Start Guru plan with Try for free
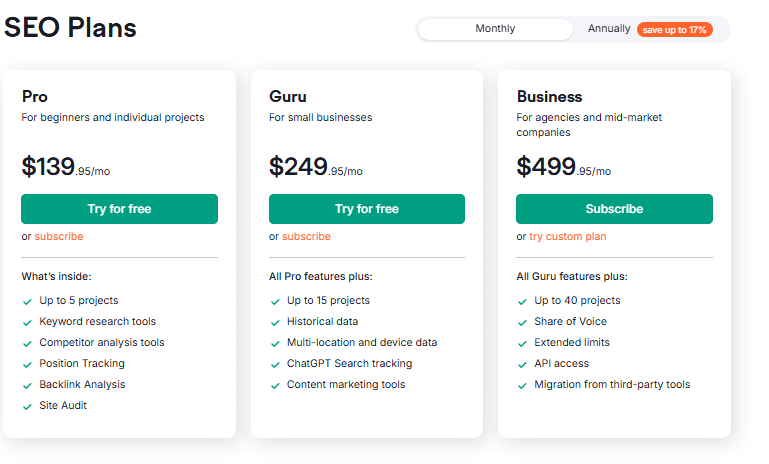This screenshot has width=769, height=464. 367,209
